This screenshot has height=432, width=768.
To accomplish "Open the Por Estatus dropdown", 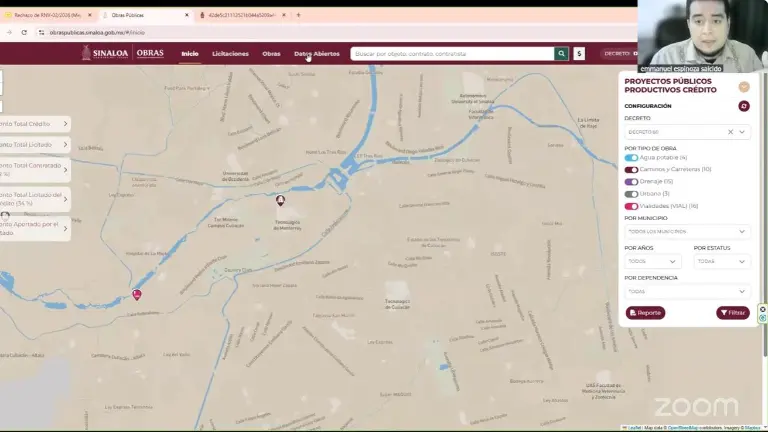I will (722, 262).
